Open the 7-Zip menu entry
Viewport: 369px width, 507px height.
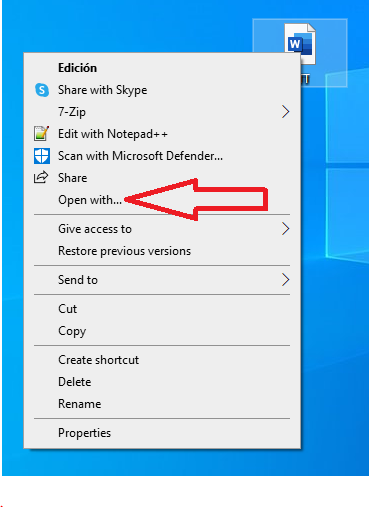(x=162, y=112)
